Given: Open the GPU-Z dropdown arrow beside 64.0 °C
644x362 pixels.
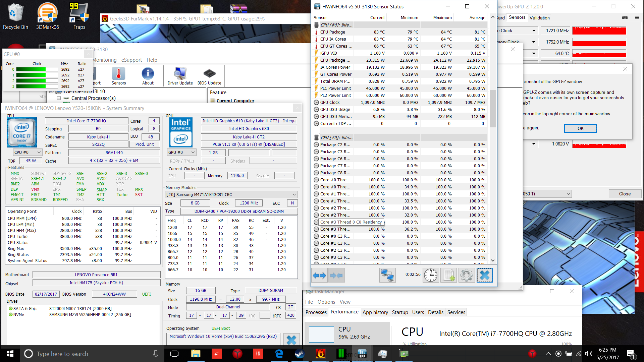Looking at the screenshot, I should coord(534,53).
